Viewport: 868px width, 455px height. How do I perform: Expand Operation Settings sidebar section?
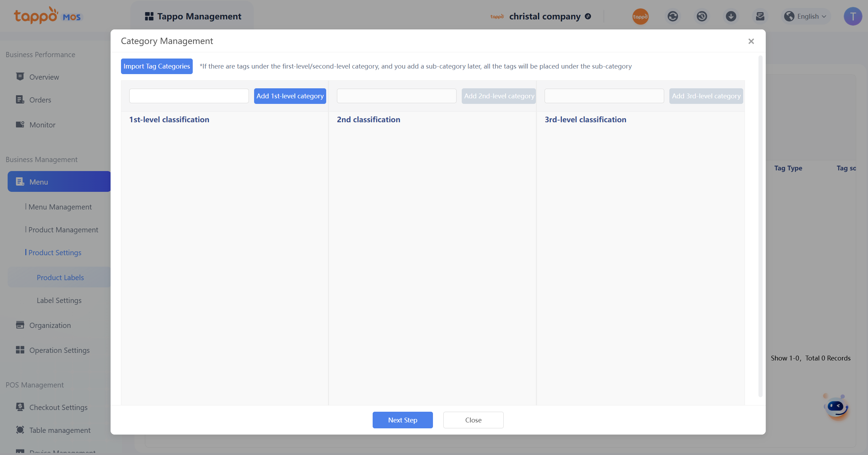pyautogui.click(x=59, y=350)
